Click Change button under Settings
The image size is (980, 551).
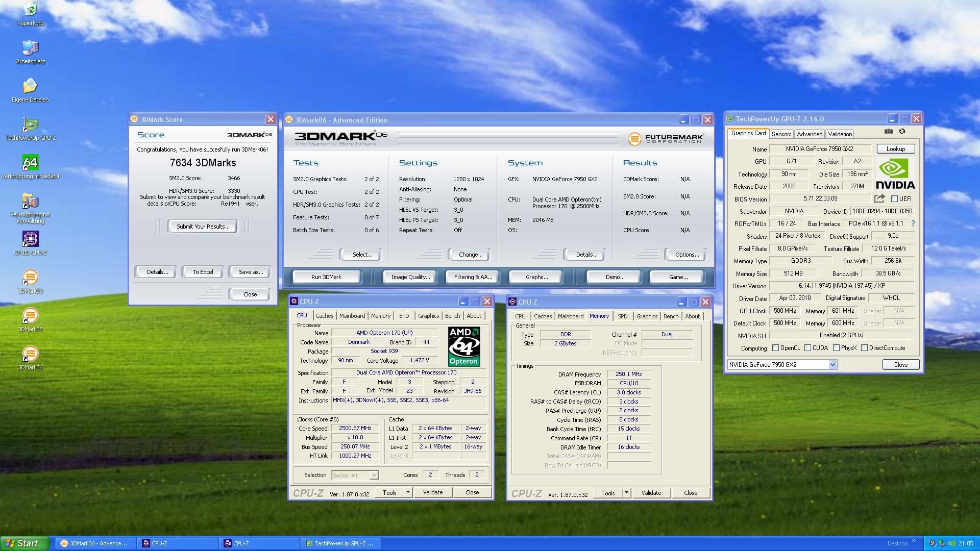470,255
